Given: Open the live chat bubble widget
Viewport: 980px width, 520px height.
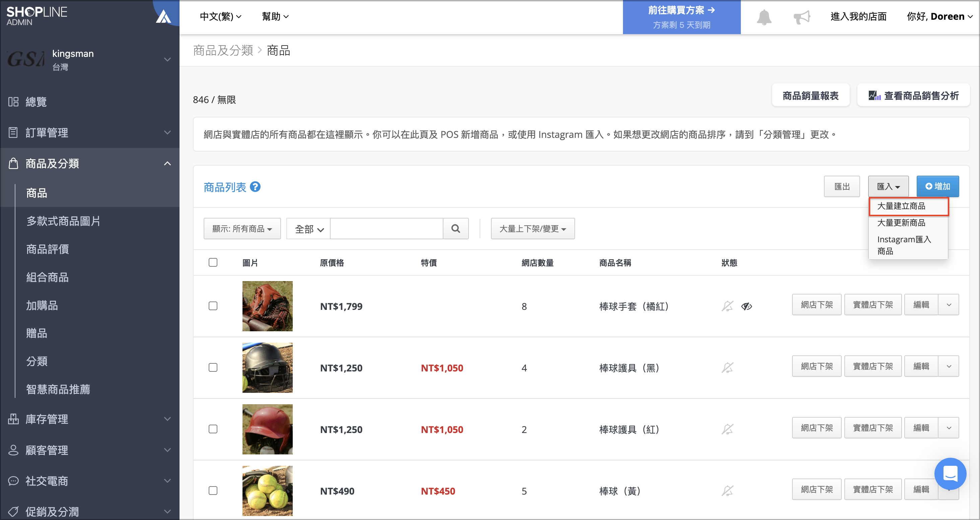Looking at the screenshot, I should (950, 473).
